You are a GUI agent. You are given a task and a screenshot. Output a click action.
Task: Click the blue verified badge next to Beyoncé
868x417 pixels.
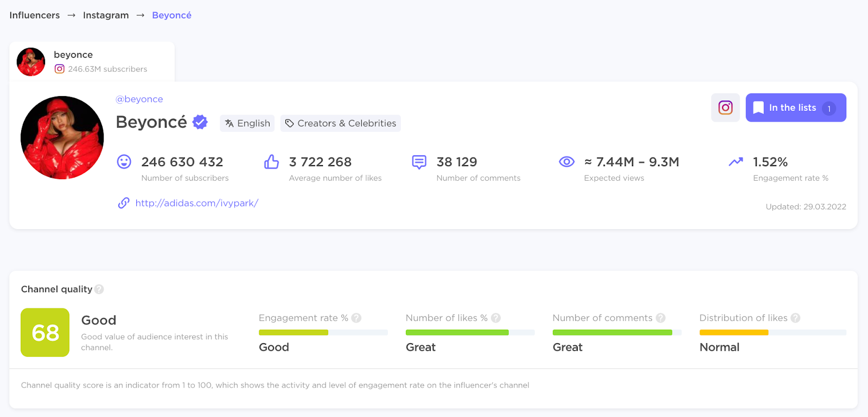(x=200, y=122)
